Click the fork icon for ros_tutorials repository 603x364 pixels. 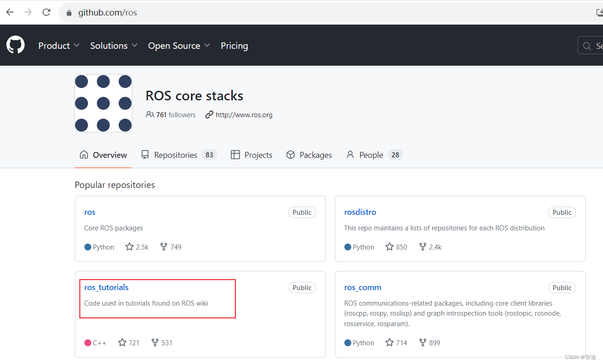155,343
